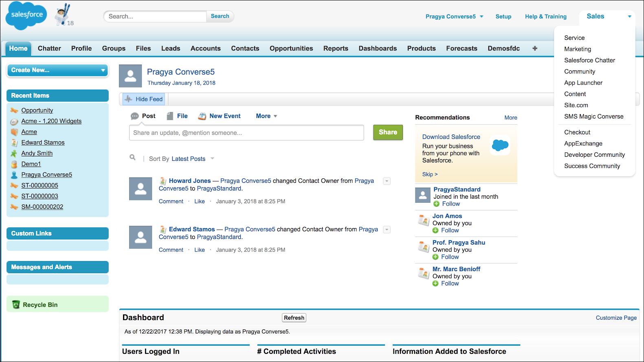
Task: Open Sort By Latest Posts dropdown arrow
Action: click(x=212, y=159)
